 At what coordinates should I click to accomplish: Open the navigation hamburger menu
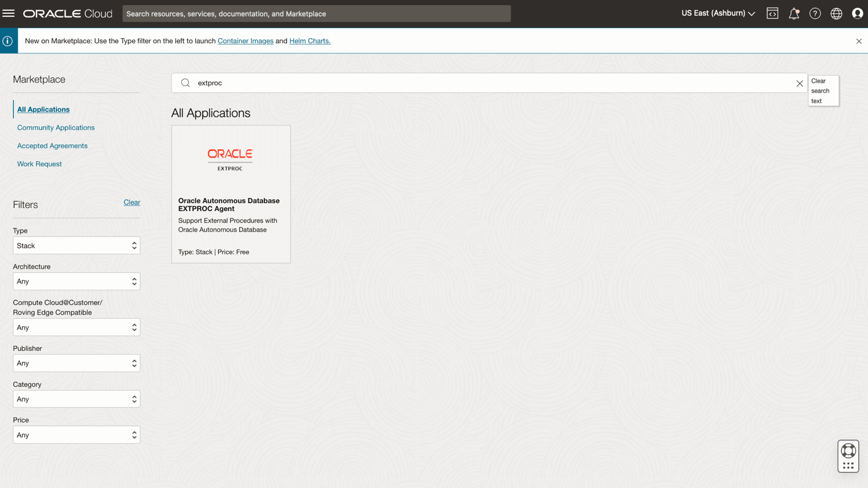[8, 13]
